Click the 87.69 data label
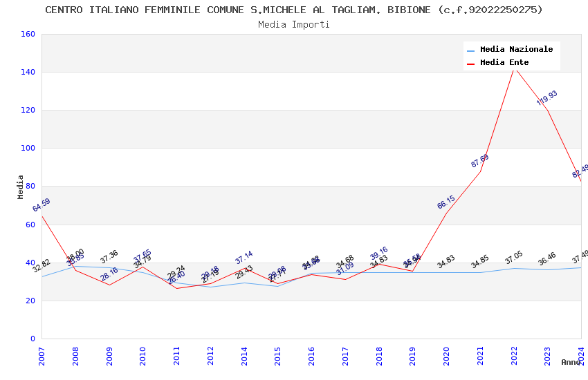Screen dimensions: 588x380 pos(480,160)
